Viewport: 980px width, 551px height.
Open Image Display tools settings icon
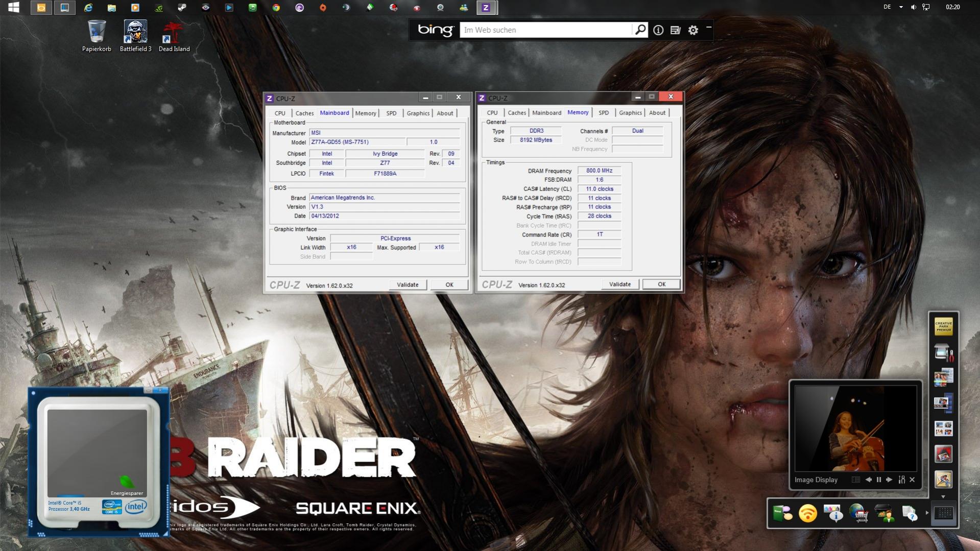[x=902, y=480]
